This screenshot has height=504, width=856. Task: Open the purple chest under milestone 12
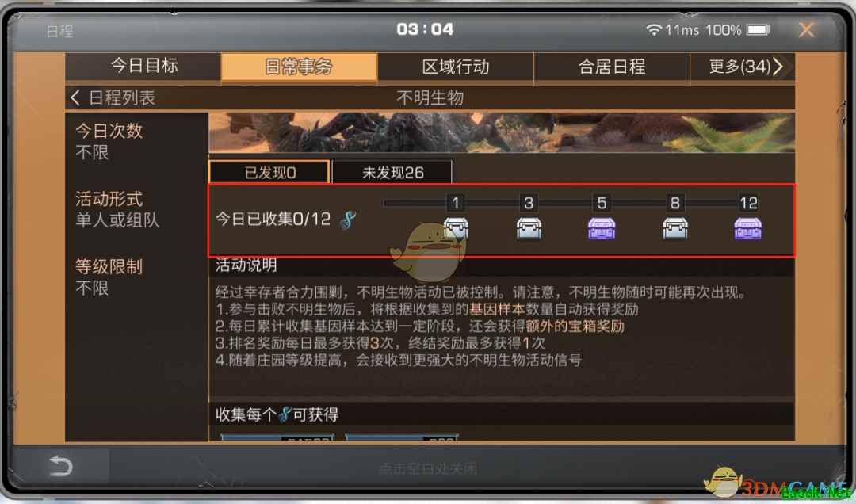pos(748,228)
